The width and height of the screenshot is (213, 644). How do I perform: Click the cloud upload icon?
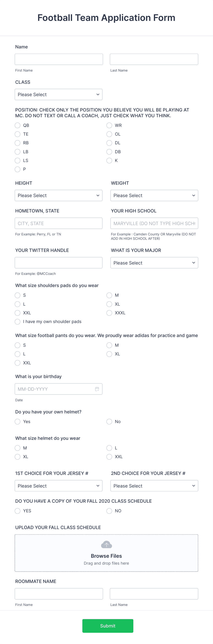tap(106, 544)
